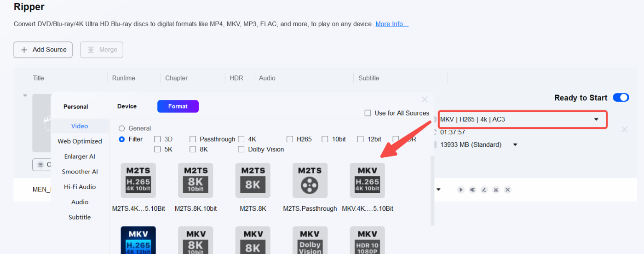Check Use for All Sources
The image size is (644, 254).
368,113
